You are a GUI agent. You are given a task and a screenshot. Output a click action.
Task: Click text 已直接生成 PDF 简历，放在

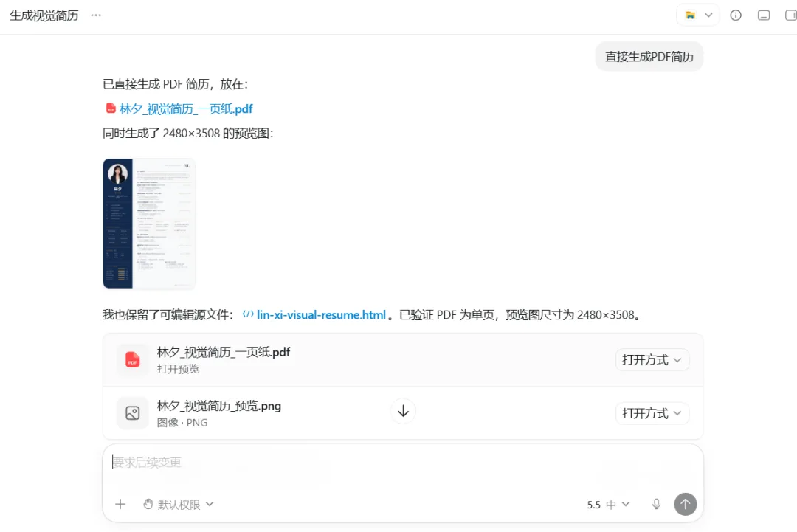(x=175, y=84)
